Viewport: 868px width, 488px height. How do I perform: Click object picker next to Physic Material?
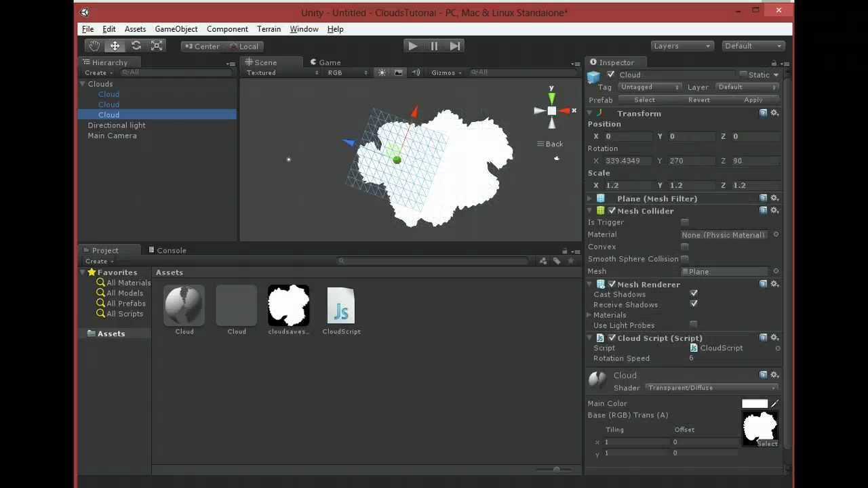pyautogui.click(x=776, y=235)
